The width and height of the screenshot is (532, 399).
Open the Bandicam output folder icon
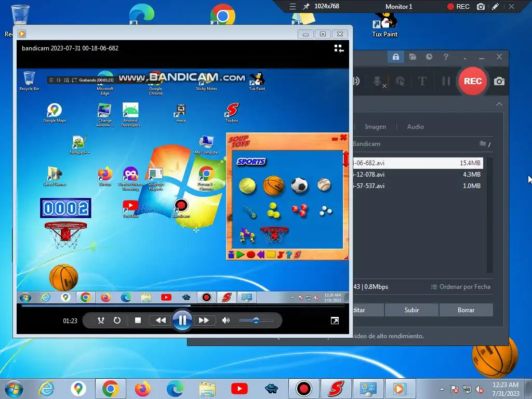click(x=483, y=143)
